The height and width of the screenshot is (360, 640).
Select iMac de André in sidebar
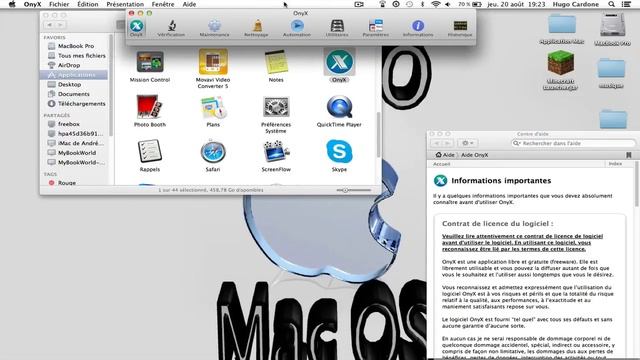pos(76,143)
